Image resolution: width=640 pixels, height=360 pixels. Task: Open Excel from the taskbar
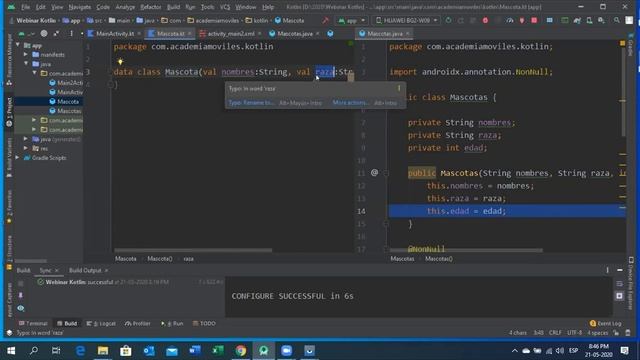pyautogui.click(x=218, y=351)
